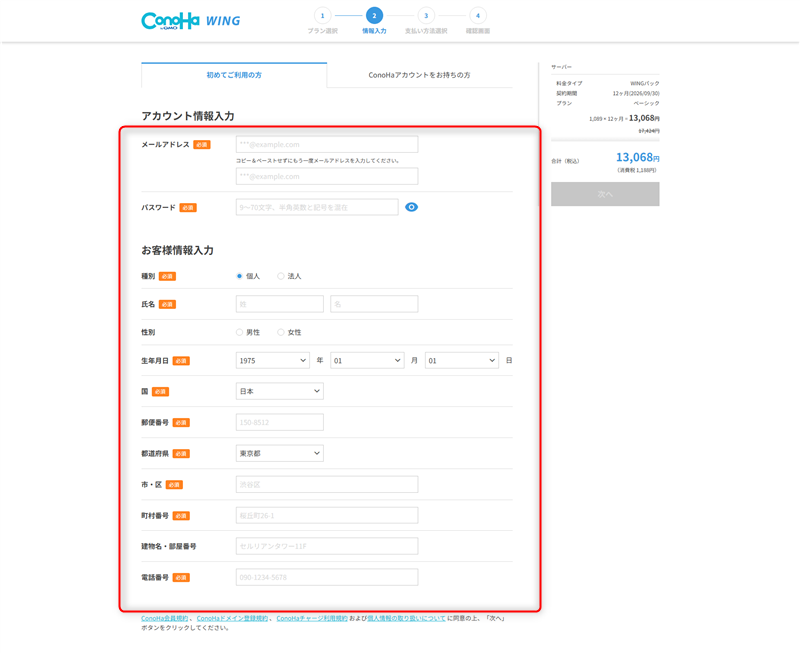Image resolution: width=800 pixels, height=653 pixels.
Task: Click the ConoHa WING logo
Action: point(190,20)
